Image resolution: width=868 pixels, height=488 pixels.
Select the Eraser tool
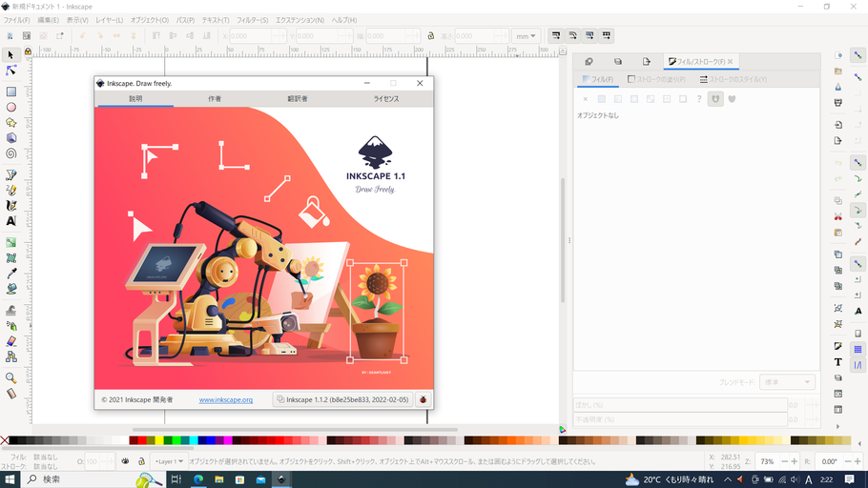tap(10, 342)
